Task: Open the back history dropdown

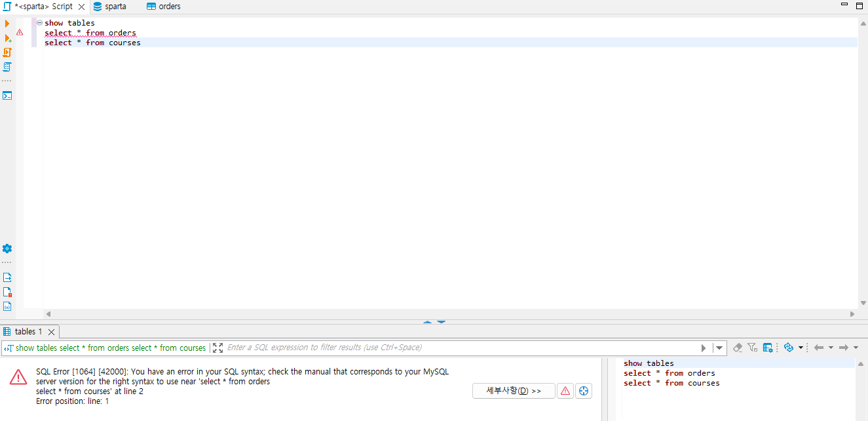Action: [x=831, y=348]
